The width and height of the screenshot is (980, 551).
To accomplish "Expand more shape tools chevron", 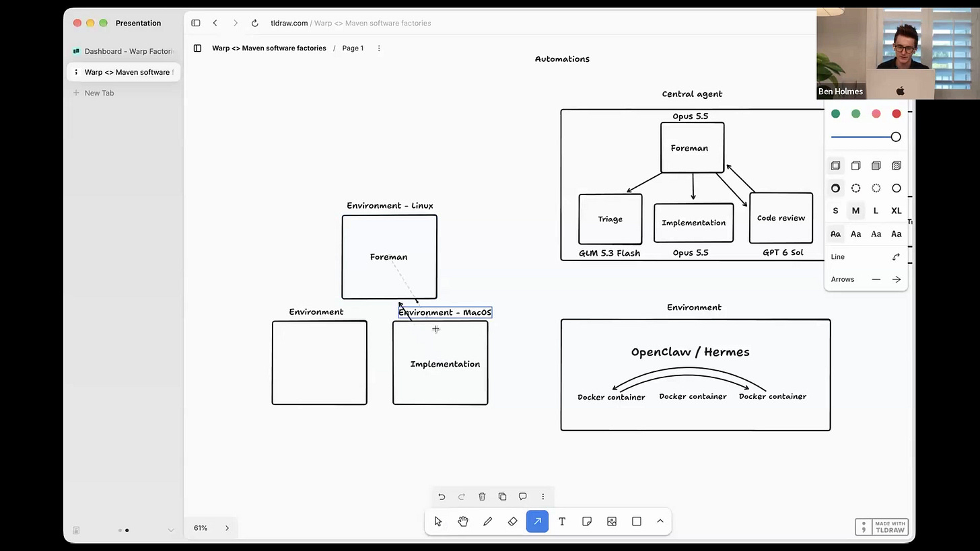I will (x=660, y=521).
